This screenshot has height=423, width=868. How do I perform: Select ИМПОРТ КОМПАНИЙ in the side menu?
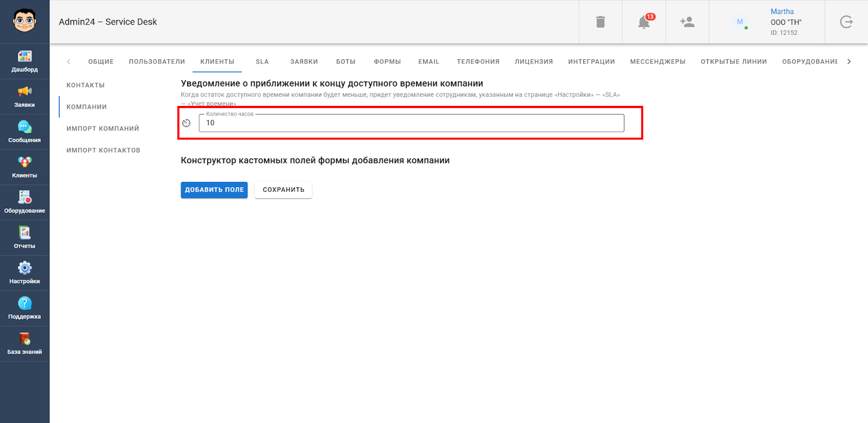tap(103, 129)
